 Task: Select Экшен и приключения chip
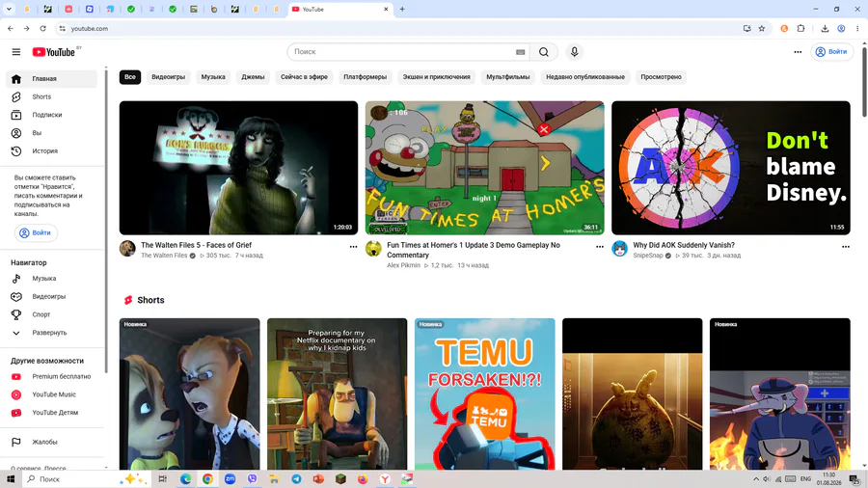(436, 77)
